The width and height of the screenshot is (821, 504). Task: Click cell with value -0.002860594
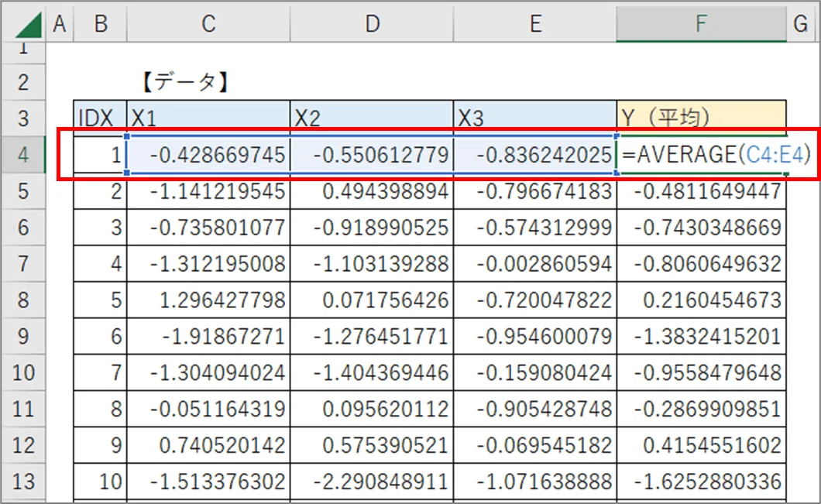coord(535,263)
